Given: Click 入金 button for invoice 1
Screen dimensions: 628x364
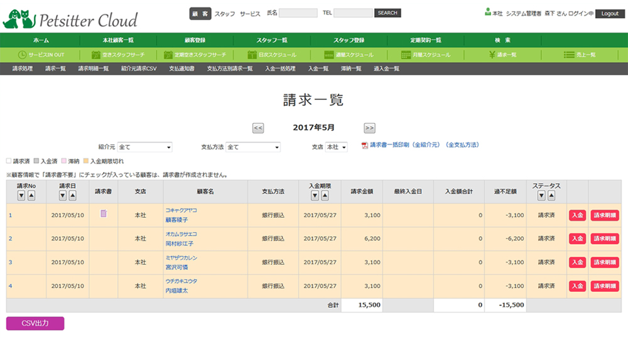Looking at the screenshot, I should pyautogui.click(x=578, y=215).
